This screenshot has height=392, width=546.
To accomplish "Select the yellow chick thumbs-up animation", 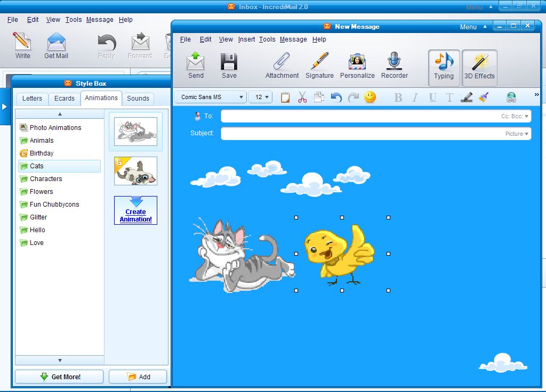I will 340,255.
